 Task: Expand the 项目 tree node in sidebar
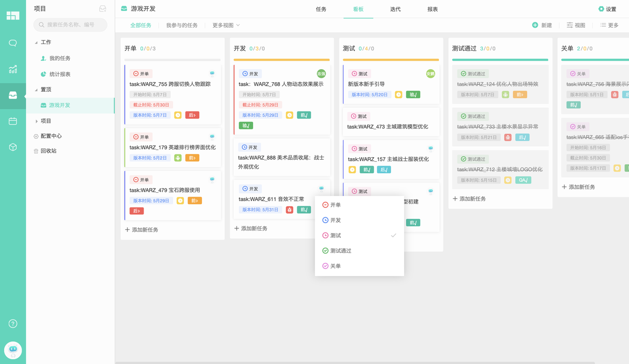(36, 121)
